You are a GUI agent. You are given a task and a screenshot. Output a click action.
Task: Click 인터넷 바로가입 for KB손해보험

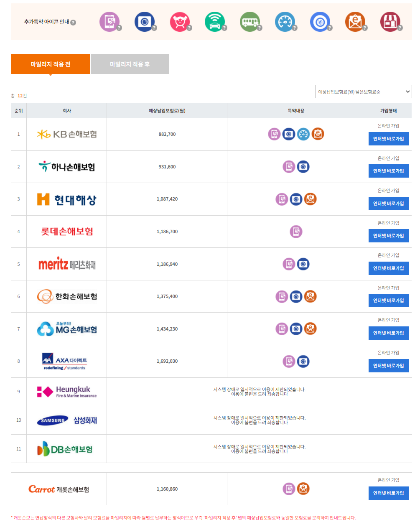(389, 139)
